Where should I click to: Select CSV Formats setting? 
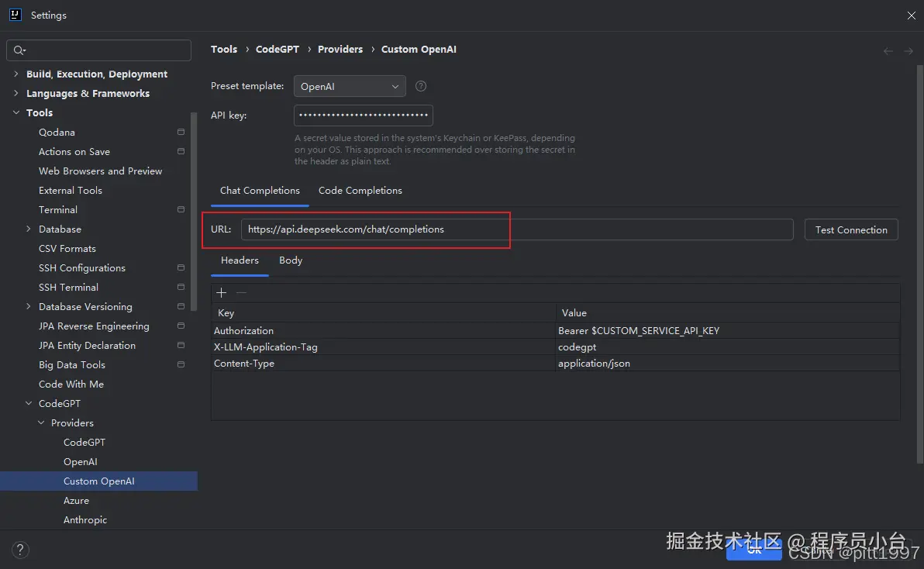67,249
